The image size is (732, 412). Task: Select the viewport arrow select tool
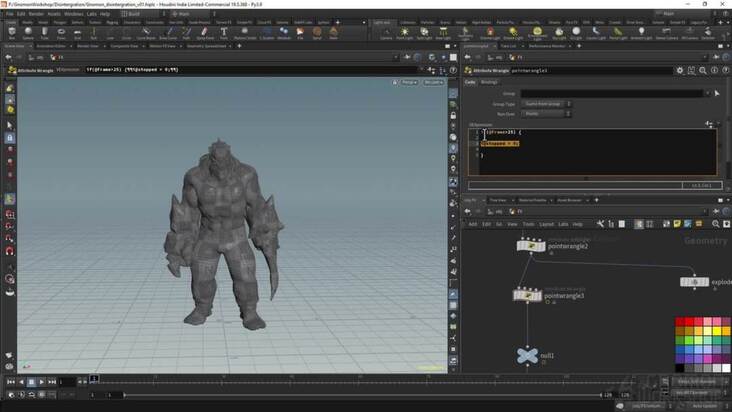(10, 126)
